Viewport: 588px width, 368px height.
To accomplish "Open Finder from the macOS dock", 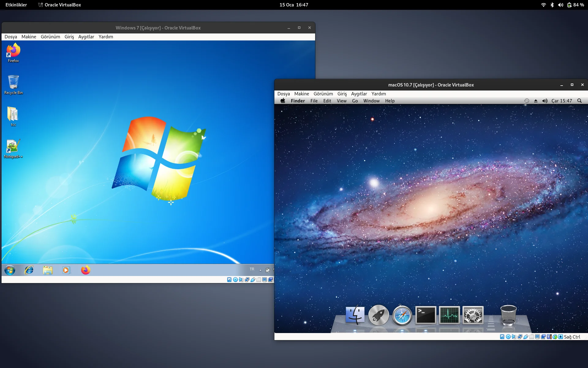I will point(355,315).
